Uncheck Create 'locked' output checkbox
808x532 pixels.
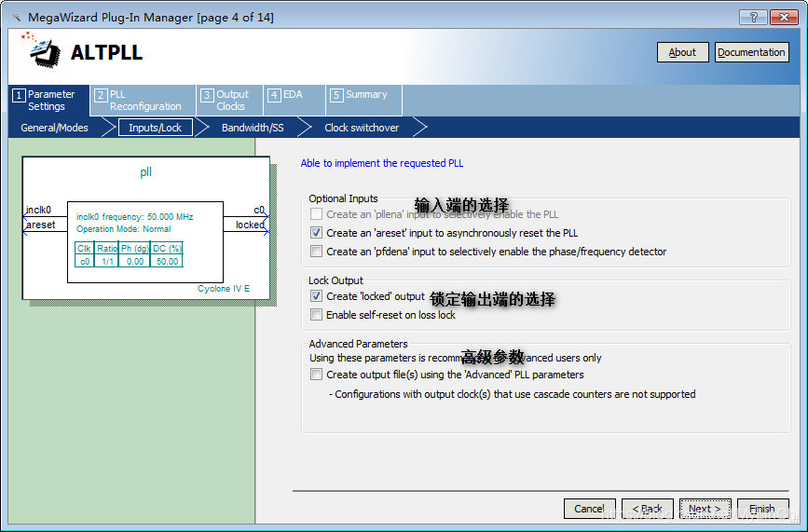(317, 295)
